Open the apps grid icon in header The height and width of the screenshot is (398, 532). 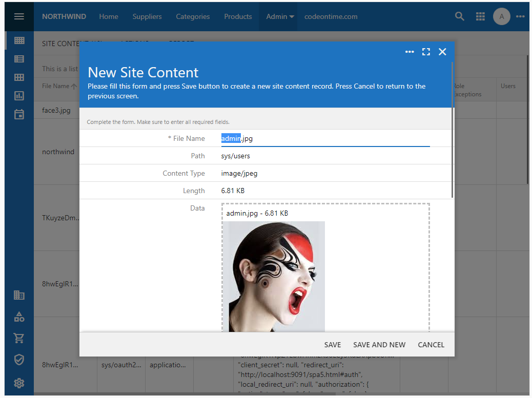[480, 16]
